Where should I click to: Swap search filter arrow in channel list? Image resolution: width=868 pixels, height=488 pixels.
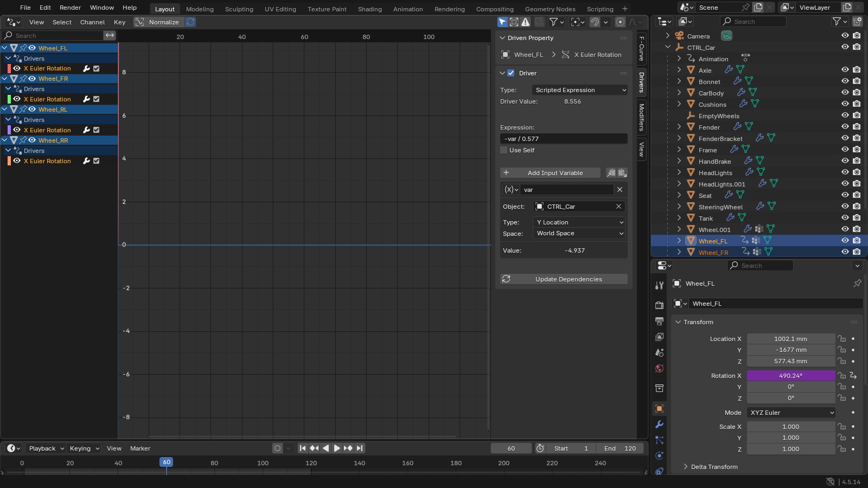(110, 35)
